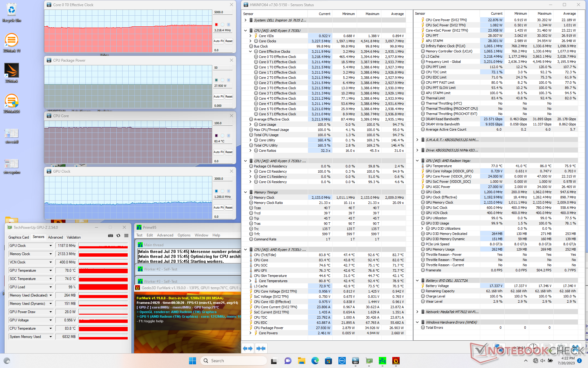Image resolution: width=588 pixels, height=368 pixels.
Task: Click the GPU-Z screenshot camera icon
Action: [111, 236]
